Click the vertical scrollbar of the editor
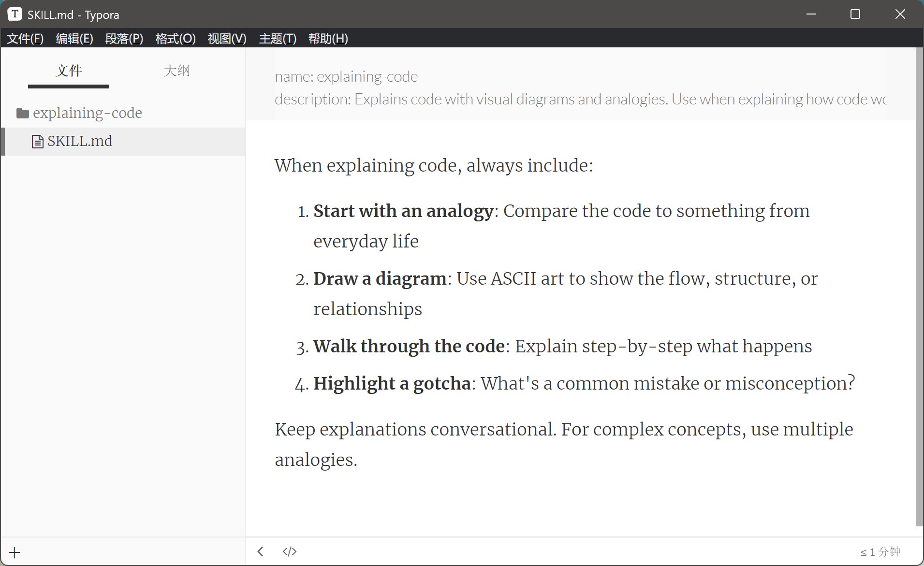The width and height of the screenshot is (924, 566). pos(919,290)
